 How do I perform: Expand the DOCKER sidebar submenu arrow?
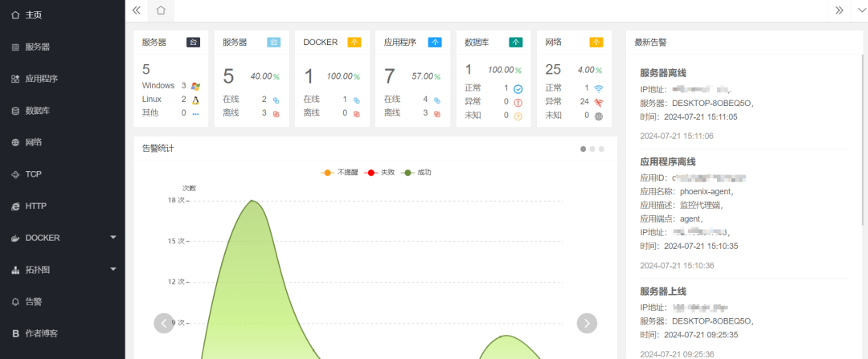tap(113, 237)
